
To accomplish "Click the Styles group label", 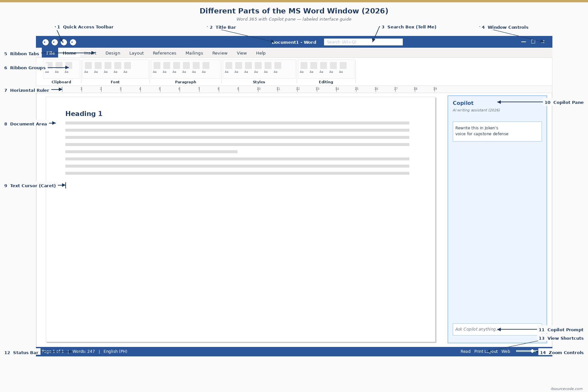I will (x=259, y=82).
